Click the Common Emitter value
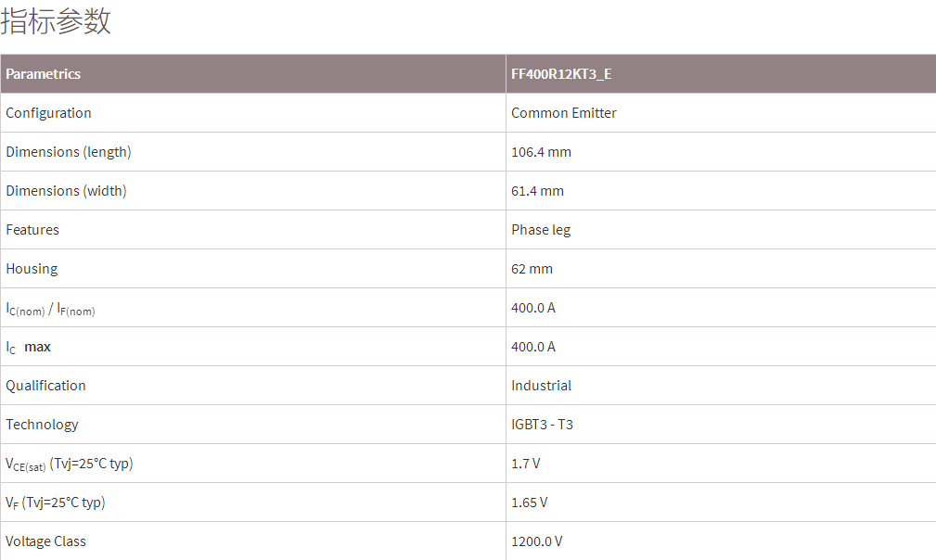This screenshot has width=936, height=560. point(564,113)
